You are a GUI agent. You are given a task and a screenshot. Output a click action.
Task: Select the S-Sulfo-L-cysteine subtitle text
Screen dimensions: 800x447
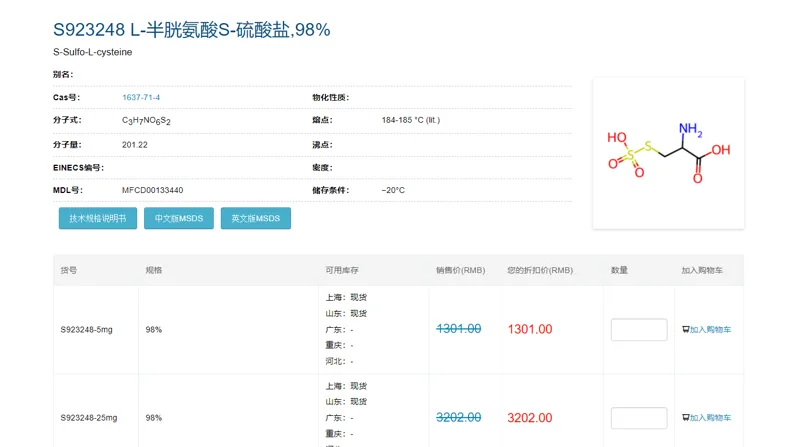point(92,52)
